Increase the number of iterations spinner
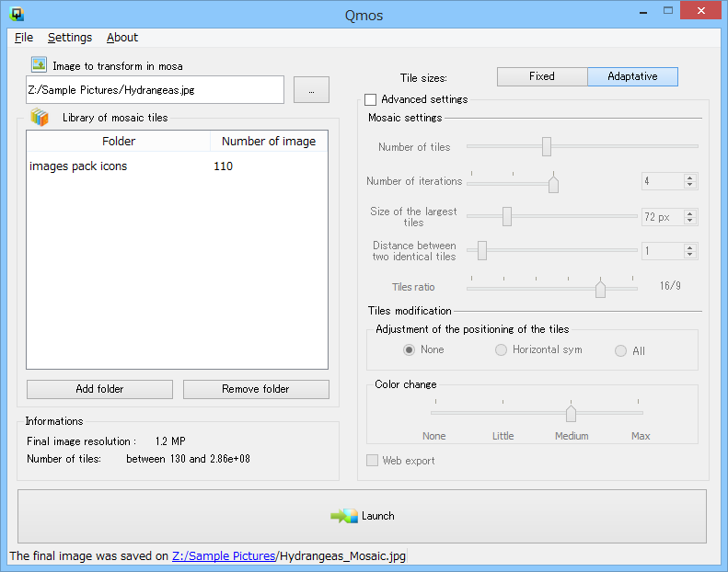The image size is (728, 572). pos(690,177)
